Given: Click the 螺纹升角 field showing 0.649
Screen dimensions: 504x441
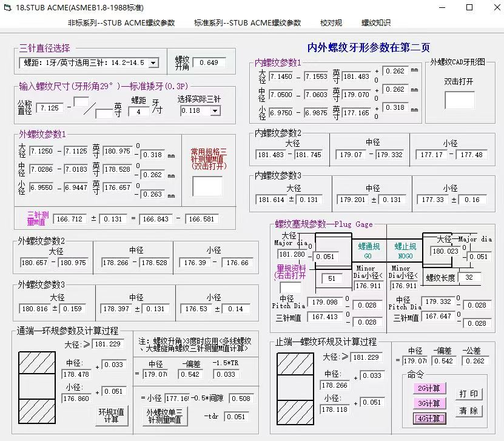Looking at the screenshot, I should (x=209, y=62).
